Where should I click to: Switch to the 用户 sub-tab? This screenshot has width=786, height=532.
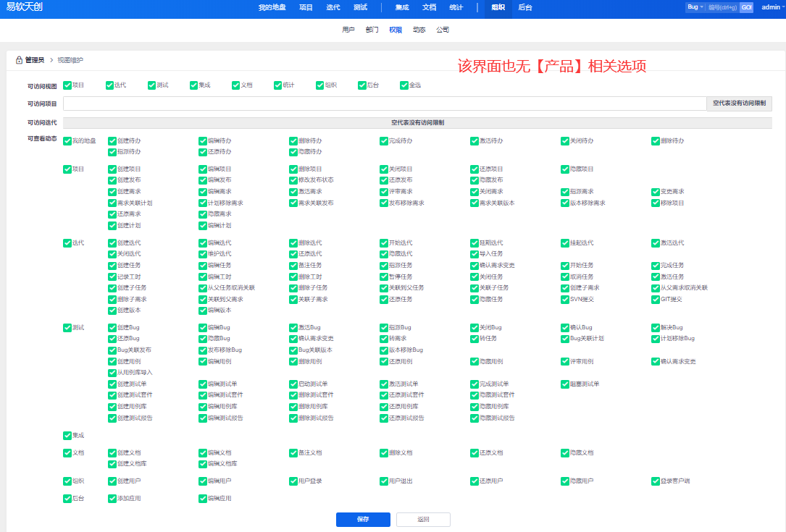click(348, 30)
